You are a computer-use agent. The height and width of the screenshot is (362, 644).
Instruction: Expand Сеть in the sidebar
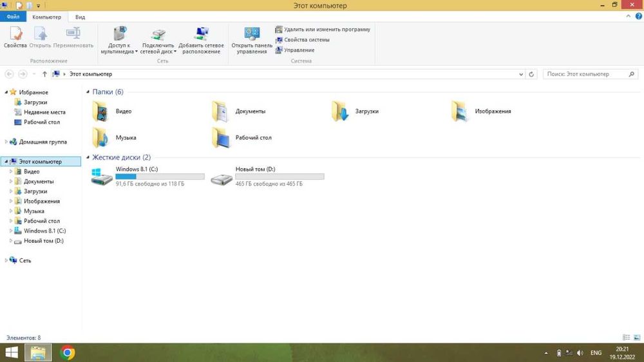click(x=6, y=260)
